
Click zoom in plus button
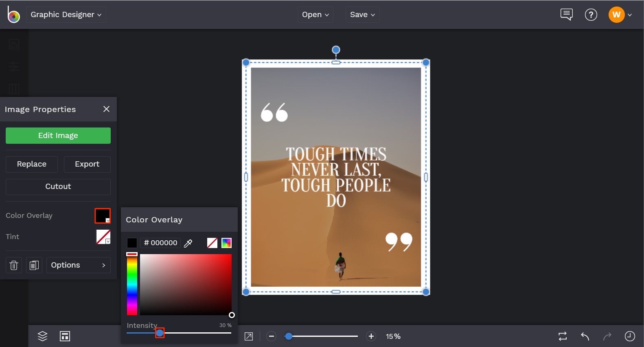point(371,336)
